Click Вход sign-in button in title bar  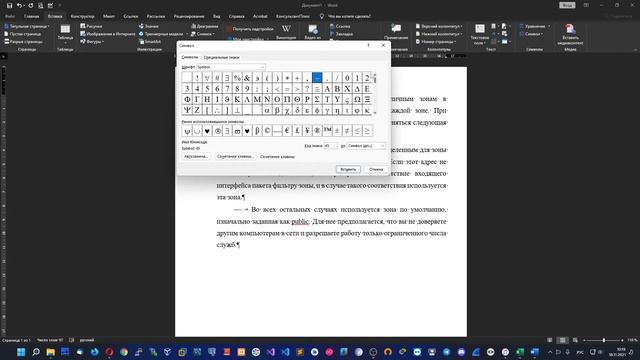coord(567,5)
